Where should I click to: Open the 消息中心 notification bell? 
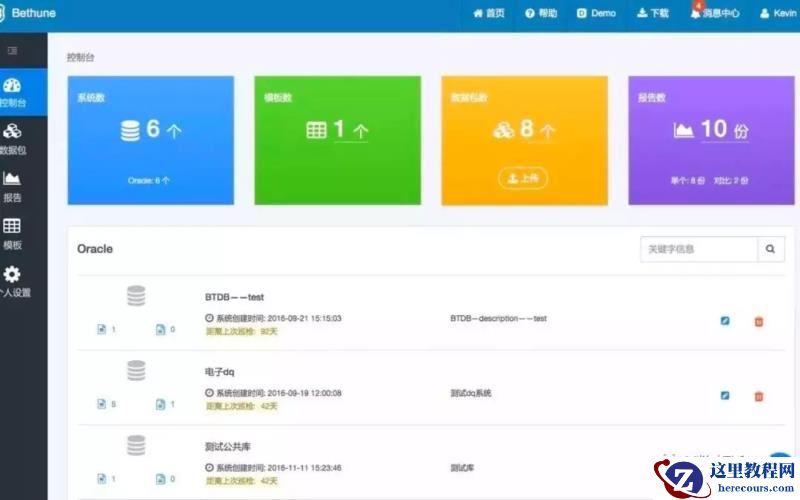pos(715,13)
